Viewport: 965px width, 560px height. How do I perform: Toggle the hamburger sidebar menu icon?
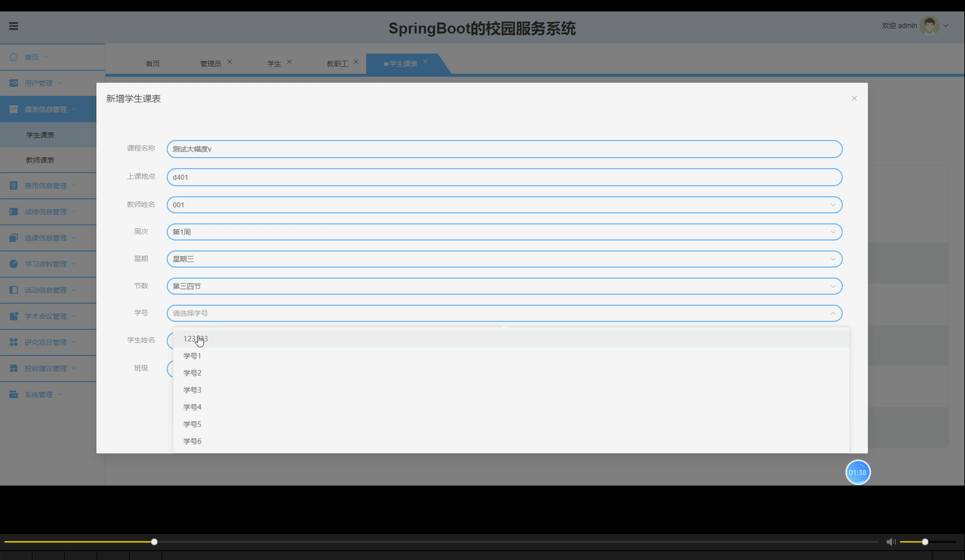click(x=13, y=26)
